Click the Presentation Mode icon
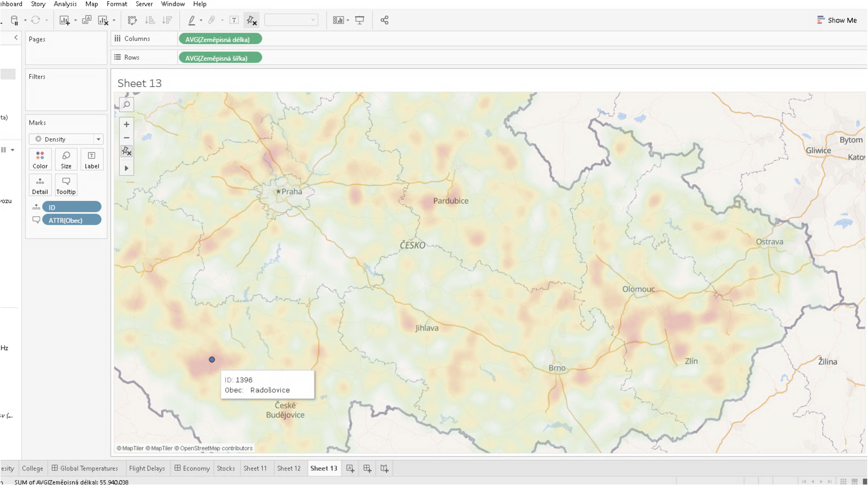The image size is (868, 486). (x=360, y=20)
